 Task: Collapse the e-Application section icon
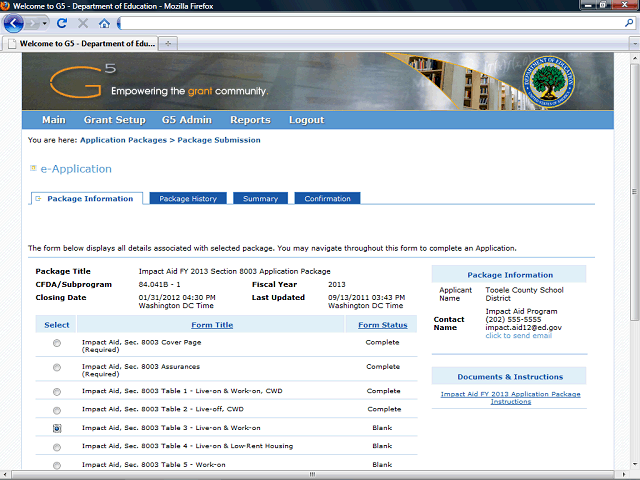pos(33,168)
